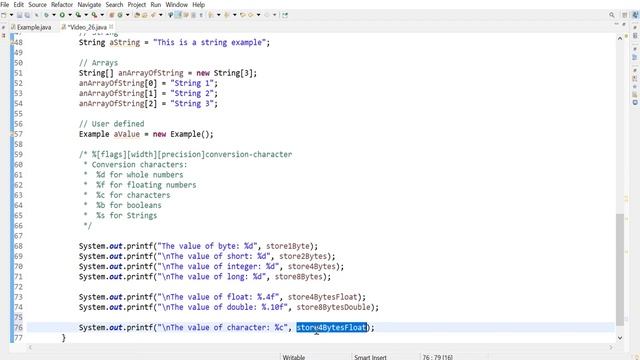640x360 pixels.
Task: Click the Quick Access search magnifier
Action: coord(612,15)
